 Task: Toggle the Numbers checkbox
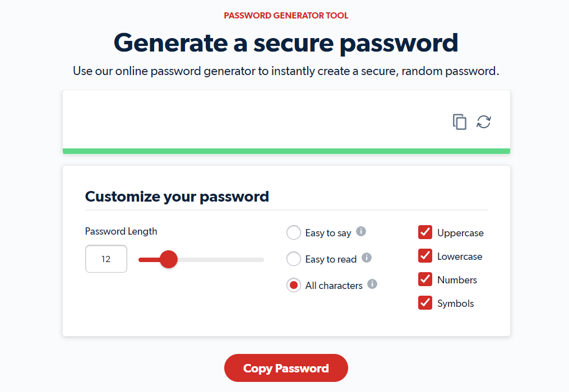(x=425, y=279)
